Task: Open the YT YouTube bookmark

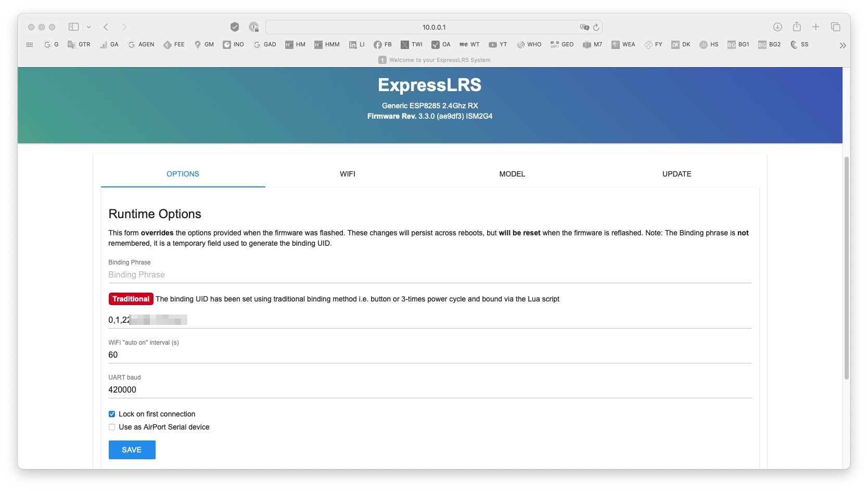Action: (x=497, y=45)
